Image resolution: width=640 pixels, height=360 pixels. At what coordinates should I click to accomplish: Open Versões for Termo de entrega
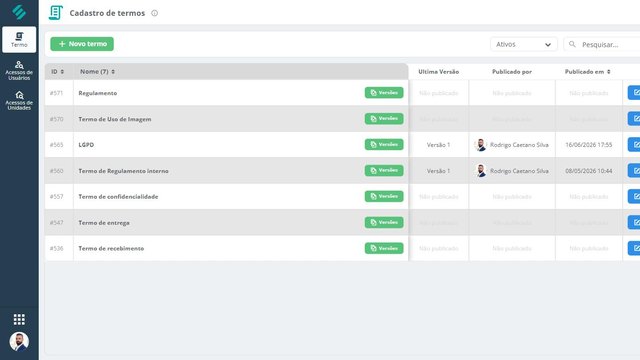coord(384,222)
